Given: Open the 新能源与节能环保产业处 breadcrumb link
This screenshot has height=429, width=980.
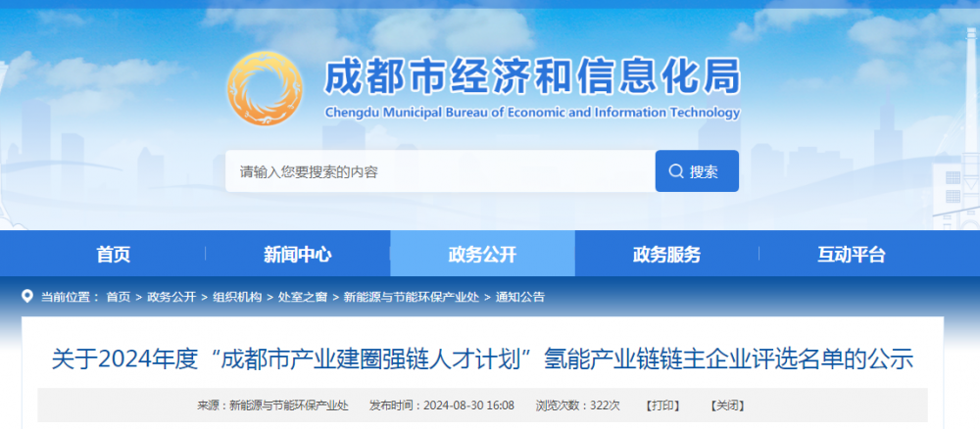Looking at the screenshot, I should tap(412, 297).
